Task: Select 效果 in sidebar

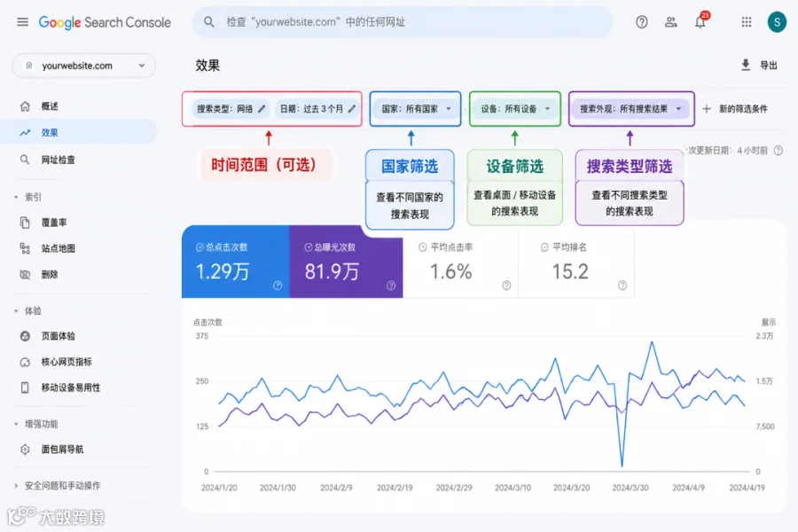Action: [x=79, y=132]
